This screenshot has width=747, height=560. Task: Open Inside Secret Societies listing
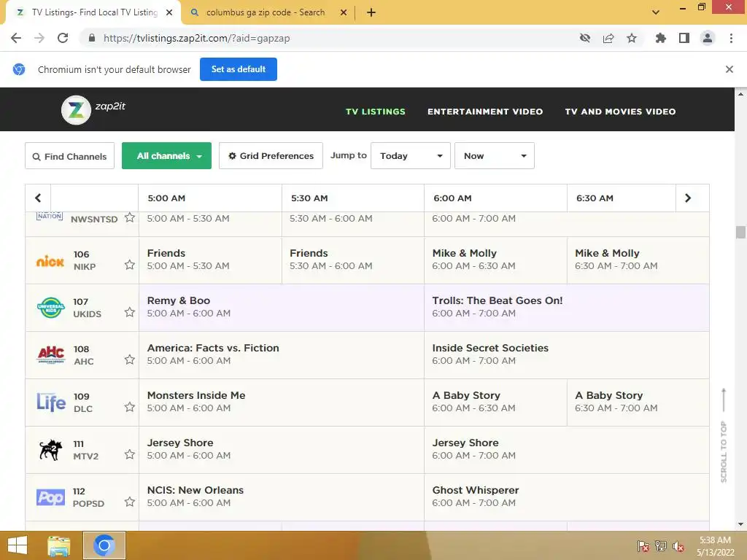click(566, 355)
